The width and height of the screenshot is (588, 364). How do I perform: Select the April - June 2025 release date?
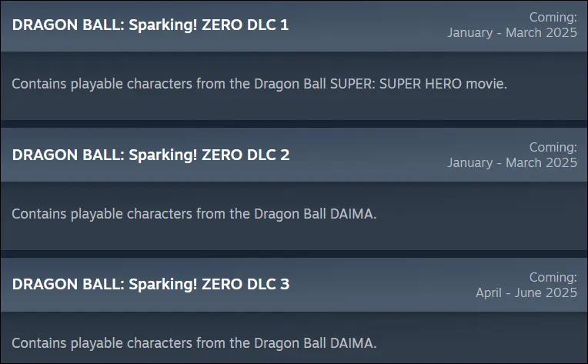[x=526, y=293]
